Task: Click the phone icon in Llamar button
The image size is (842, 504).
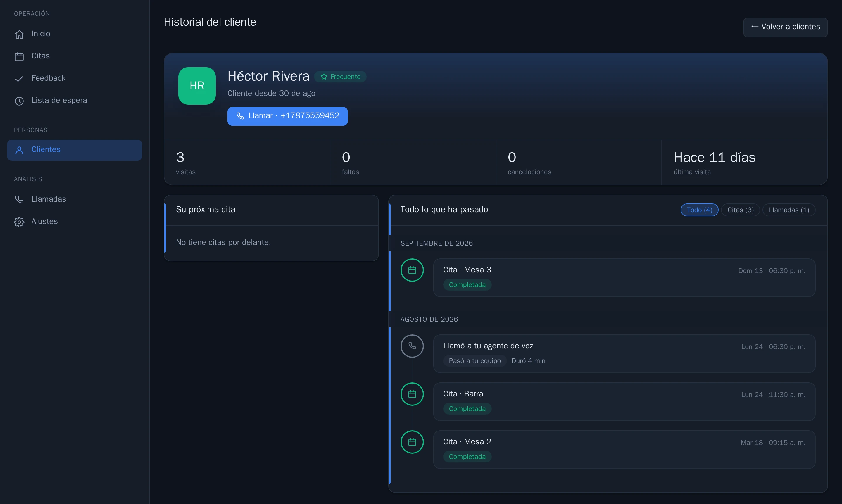Action: coord(240,116)
